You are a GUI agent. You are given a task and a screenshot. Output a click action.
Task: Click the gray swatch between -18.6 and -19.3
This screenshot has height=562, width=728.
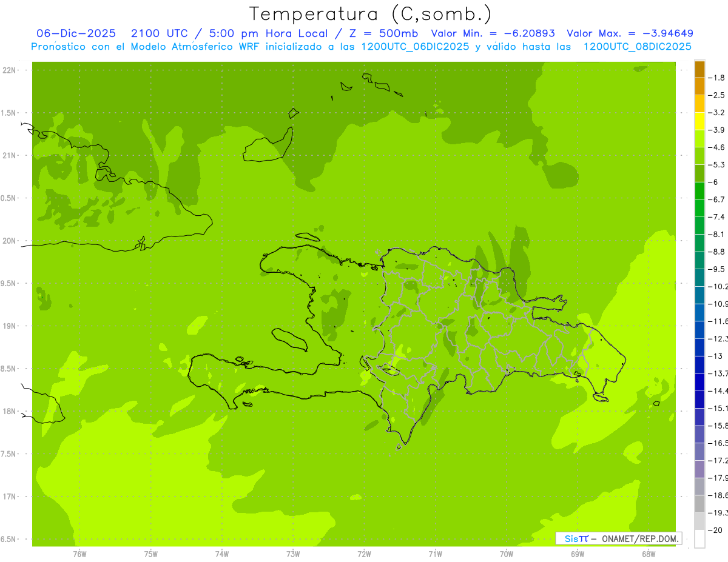coord(699,504)
